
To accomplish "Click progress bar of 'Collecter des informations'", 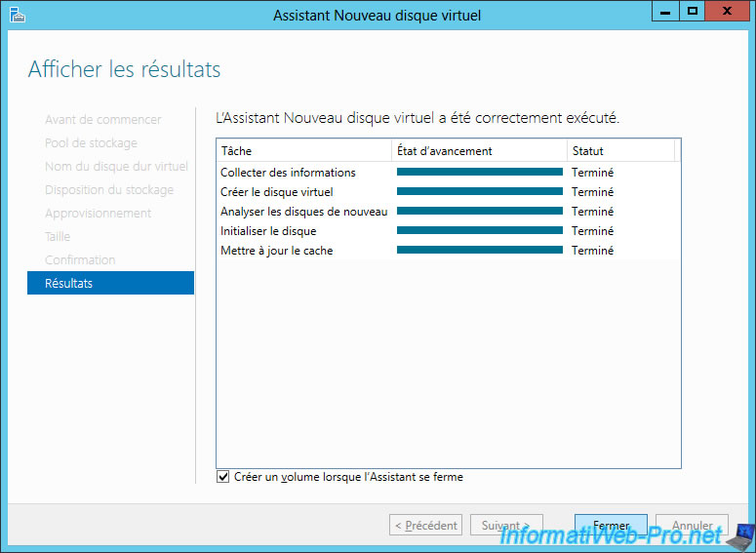I will (480, 172).
